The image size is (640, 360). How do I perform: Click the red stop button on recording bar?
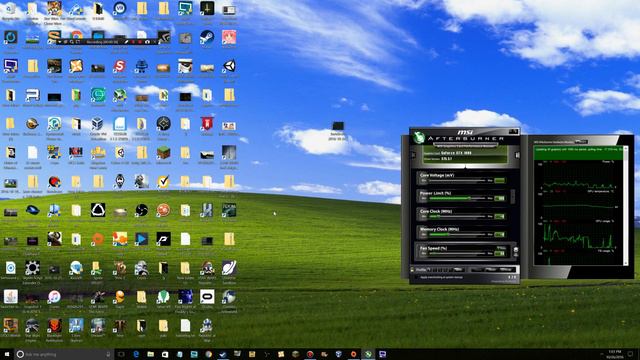point(140,42)
